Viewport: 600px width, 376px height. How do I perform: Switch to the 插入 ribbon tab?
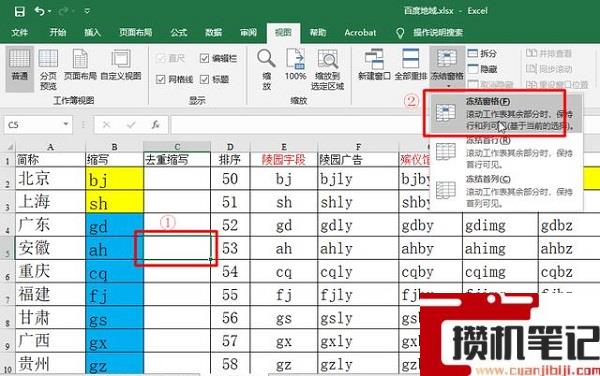pos(92,33)
